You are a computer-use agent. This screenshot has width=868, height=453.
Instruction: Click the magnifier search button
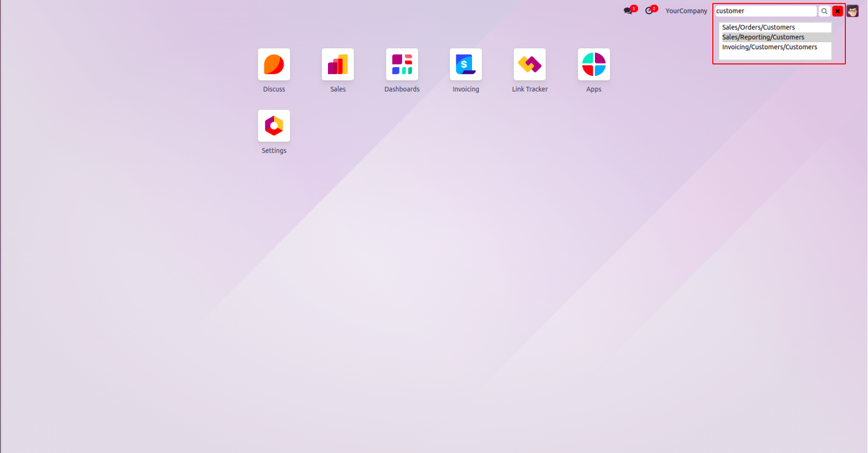824,11
